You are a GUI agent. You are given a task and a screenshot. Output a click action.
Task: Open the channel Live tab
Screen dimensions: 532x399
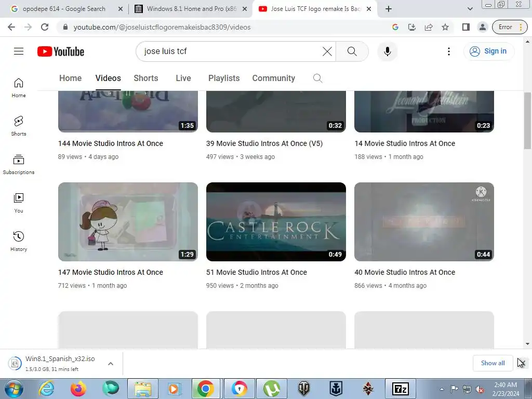tap(183, 78)
